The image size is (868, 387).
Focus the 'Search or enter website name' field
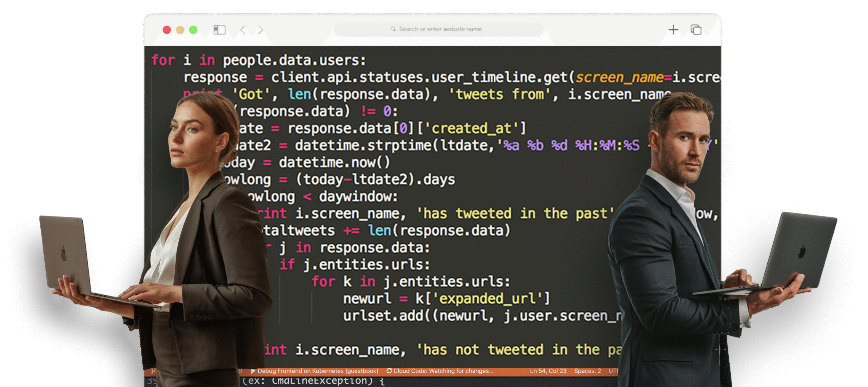440,29
